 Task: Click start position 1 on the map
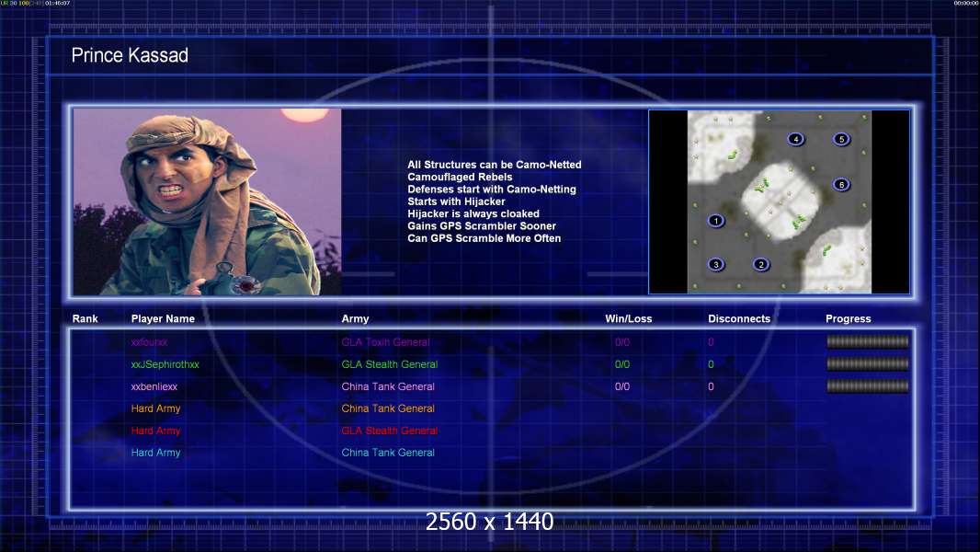[716, 221]
